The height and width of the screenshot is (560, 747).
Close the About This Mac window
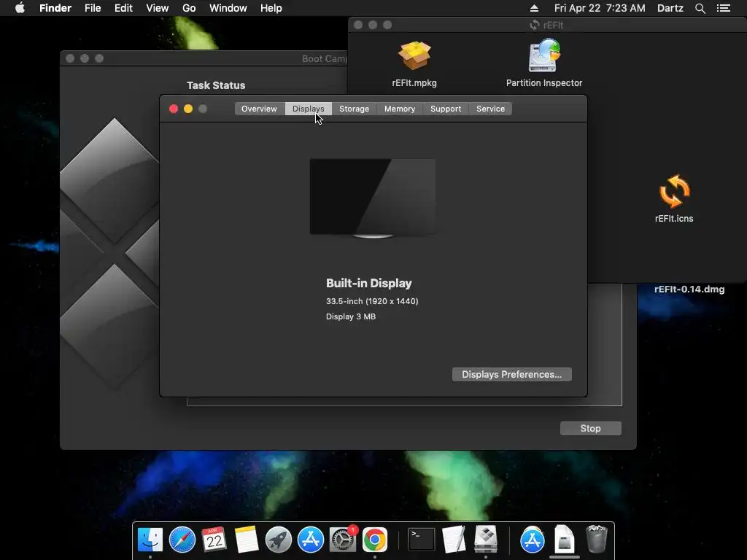174,109
